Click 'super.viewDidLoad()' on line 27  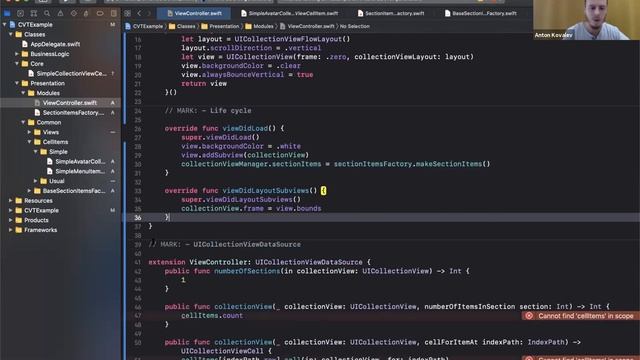(x=220, y=137)
